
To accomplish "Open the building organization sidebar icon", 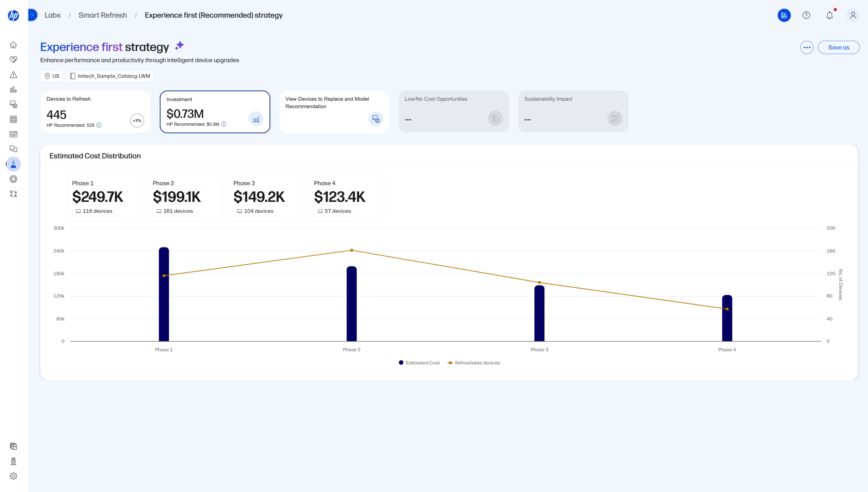I will point(14,461).
